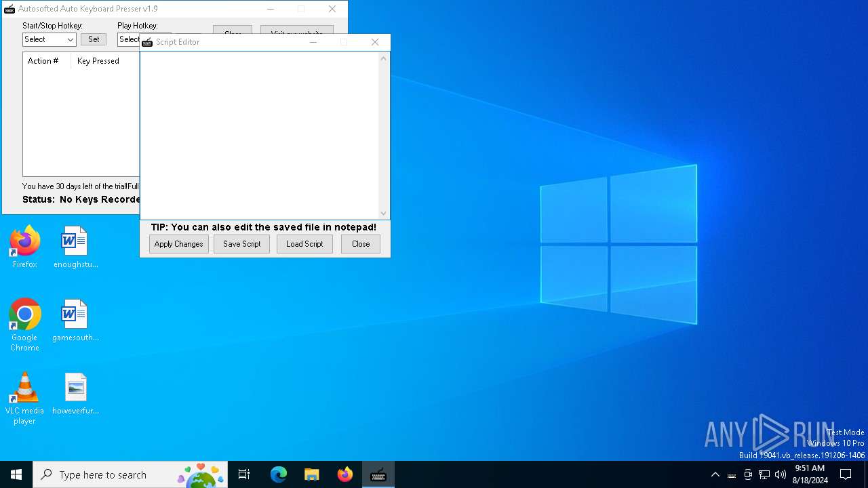Select the Google Chrome desktop shortcut

(24, 325)
